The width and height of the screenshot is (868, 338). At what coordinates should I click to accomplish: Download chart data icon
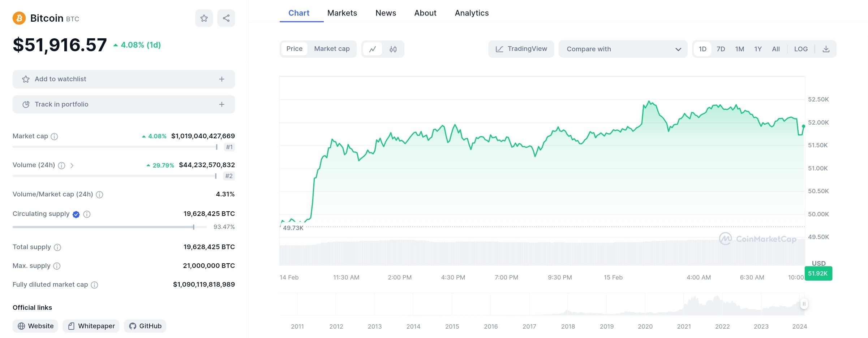[x=826, y=49]
